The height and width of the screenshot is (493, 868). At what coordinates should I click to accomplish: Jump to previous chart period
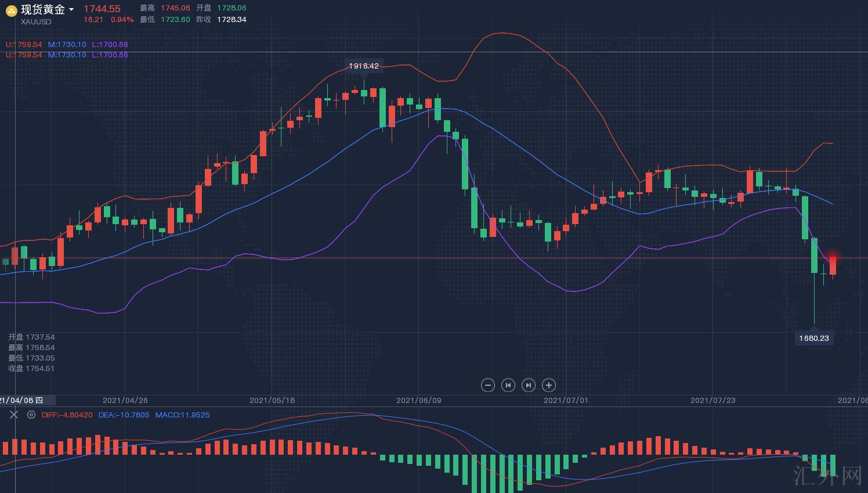508,385
